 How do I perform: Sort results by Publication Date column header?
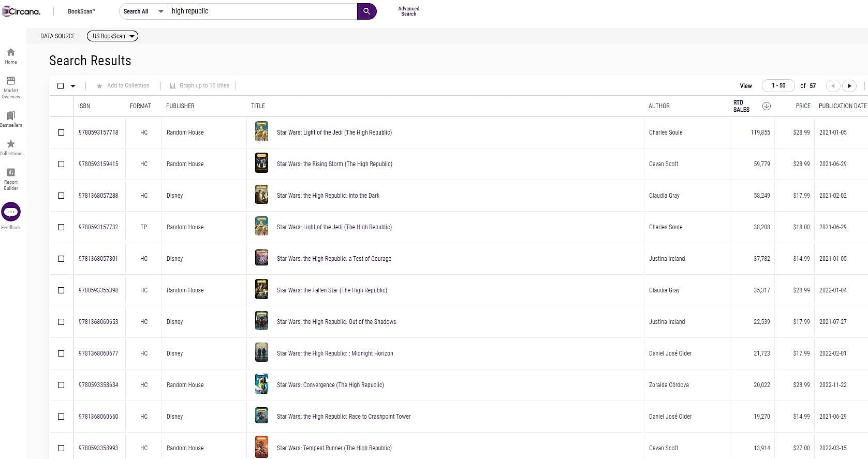(x=842, y=106)
